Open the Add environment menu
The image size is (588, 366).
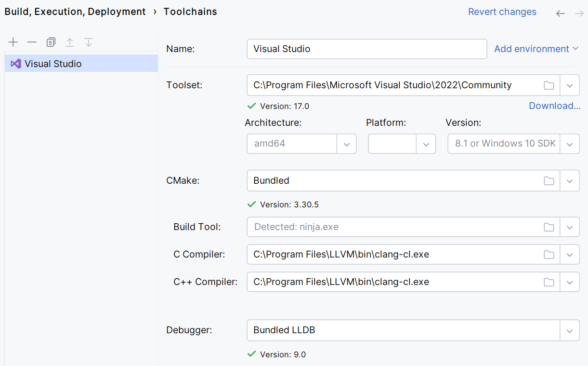pyautogui.click(x=536, y=49)
